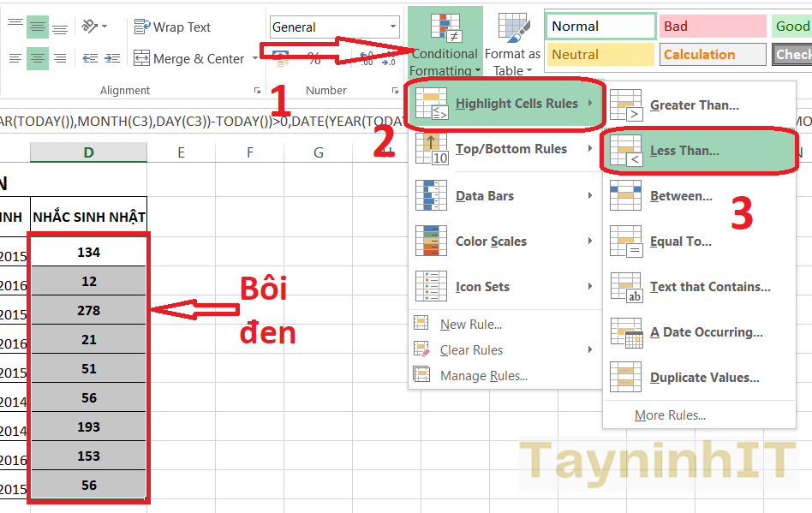Apply the Bad cell style swatch
The image size is (812, 513).
(x=710, y=27)
